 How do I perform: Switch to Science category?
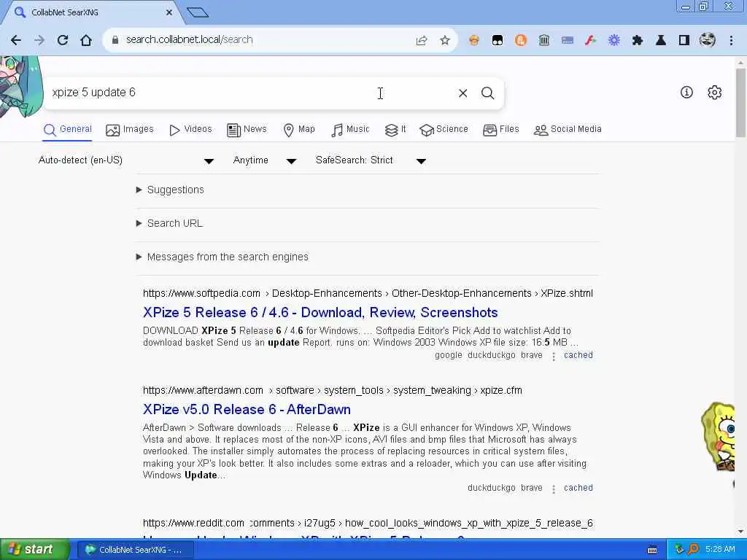point(444,130)
